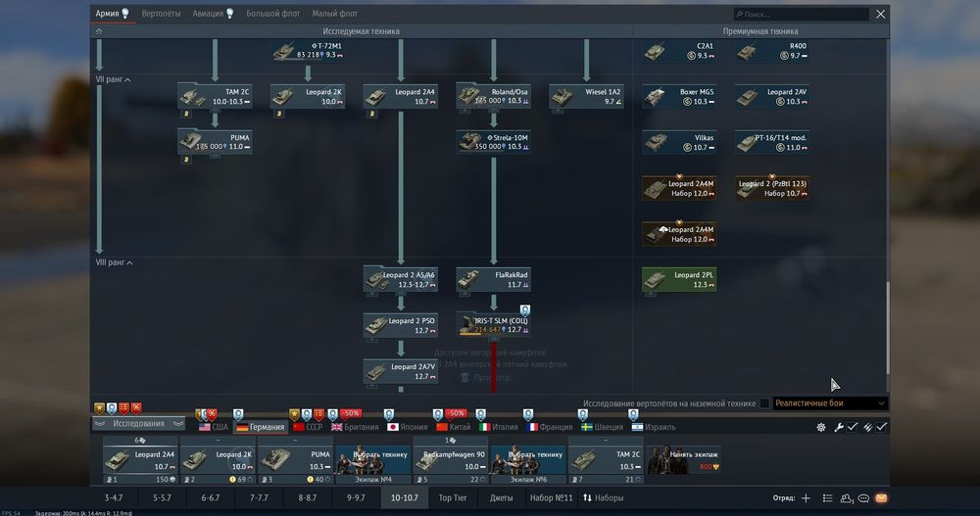Toggle the double-slash icon next to checkmarks
980x516 pixels.
867,427
